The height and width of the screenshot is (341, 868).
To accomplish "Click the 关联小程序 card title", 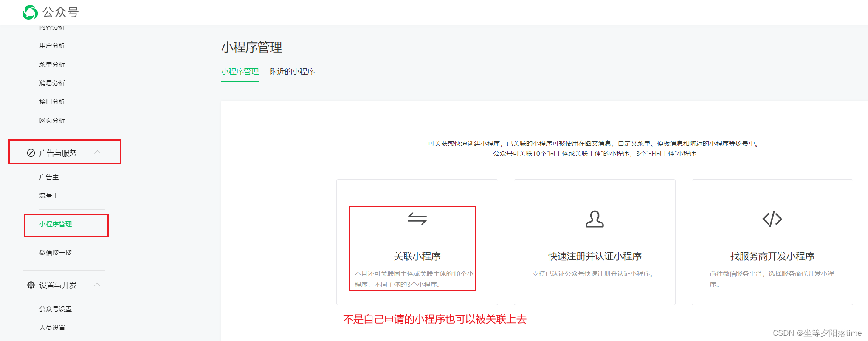I will 417,256.
